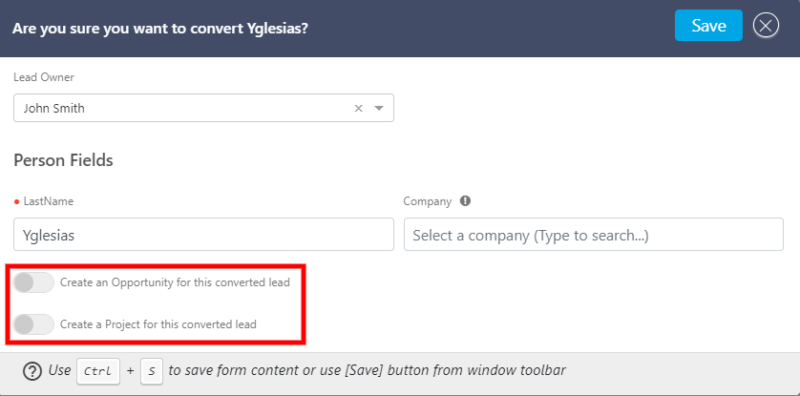Click the Company field label
This screenshot has width=800, height=396.
428,202
